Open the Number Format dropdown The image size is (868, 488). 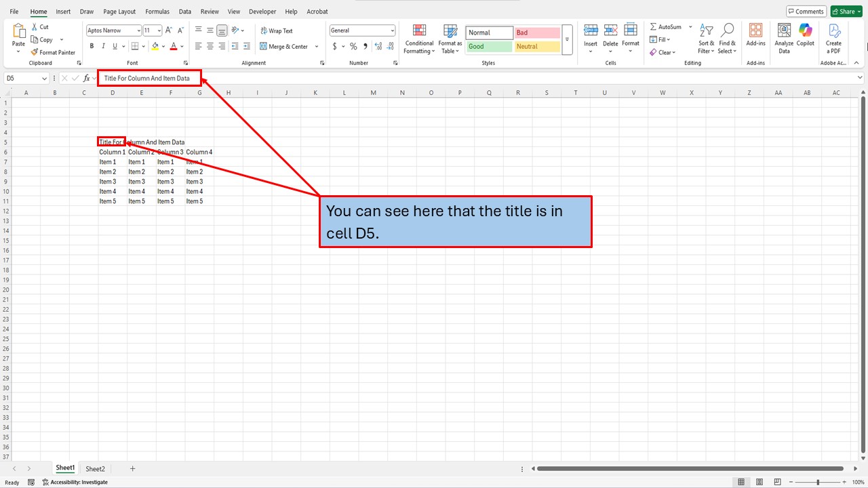click(362, 30)
